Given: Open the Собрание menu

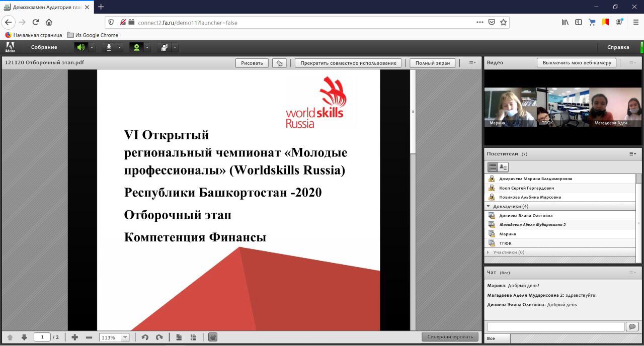Looking at the screenshot, I should [44, 47].
